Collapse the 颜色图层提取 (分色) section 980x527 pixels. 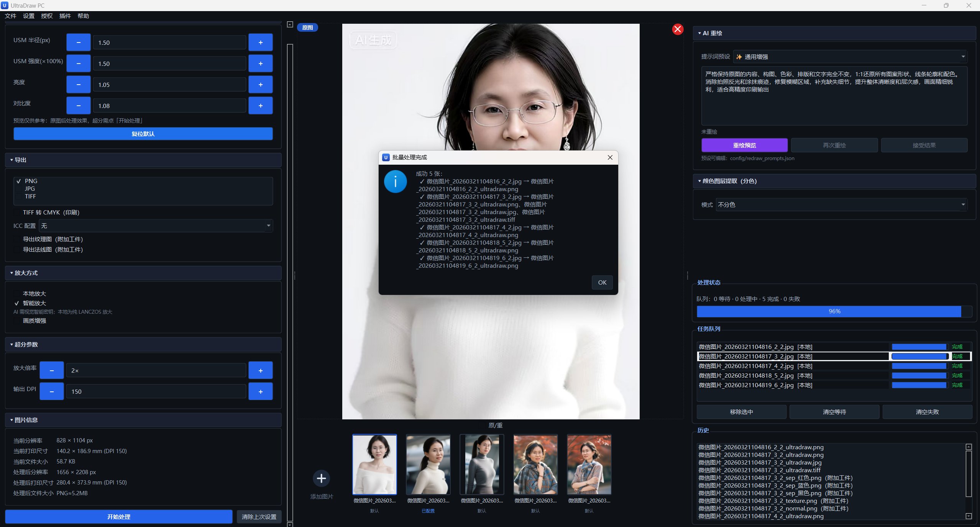834,181
